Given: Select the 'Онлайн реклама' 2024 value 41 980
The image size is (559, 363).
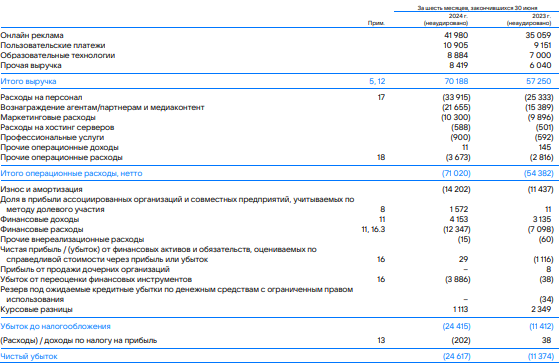Looking at the screenshot, I should click(456, 35).
